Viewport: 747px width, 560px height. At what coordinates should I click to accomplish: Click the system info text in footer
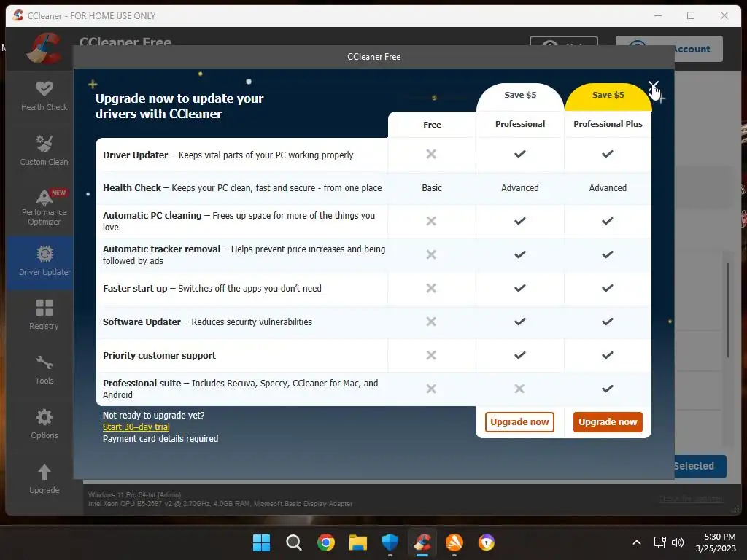(220, 499)
